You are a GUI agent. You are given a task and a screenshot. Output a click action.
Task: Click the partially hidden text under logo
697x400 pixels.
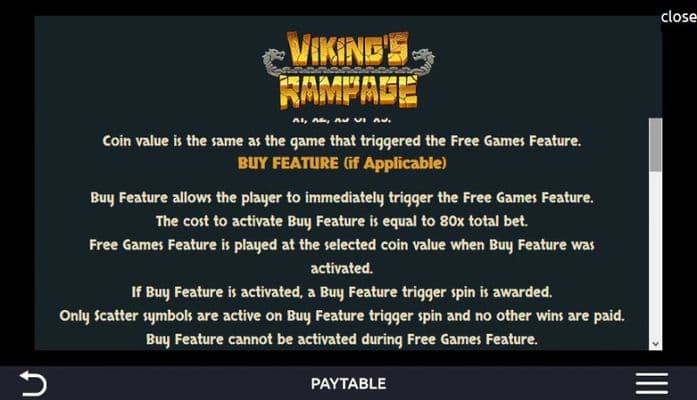[x=341, y=120]
